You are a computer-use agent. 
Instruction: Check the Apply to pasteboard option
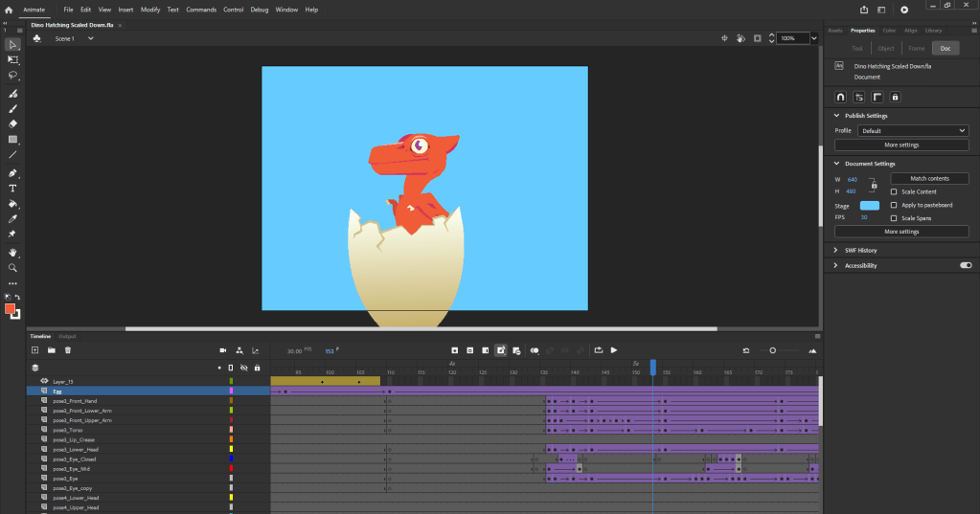click(x=894, y=205)
